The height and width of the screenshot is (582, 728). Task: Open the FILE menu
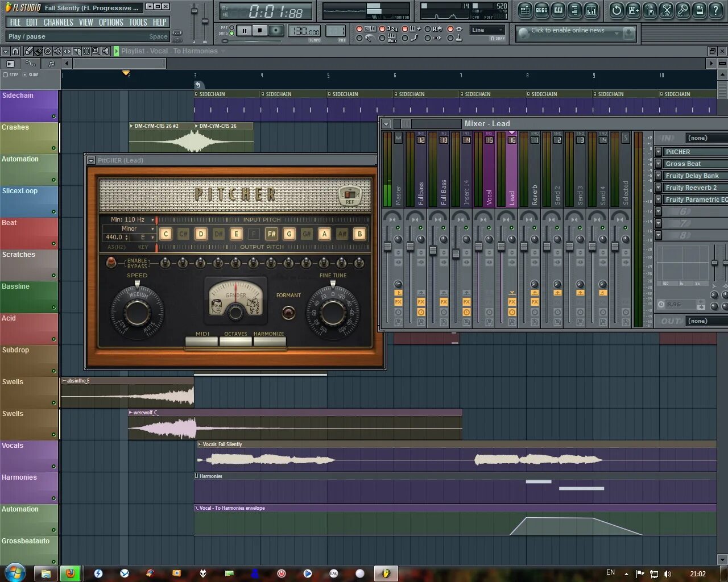click(x=15, y=22)
